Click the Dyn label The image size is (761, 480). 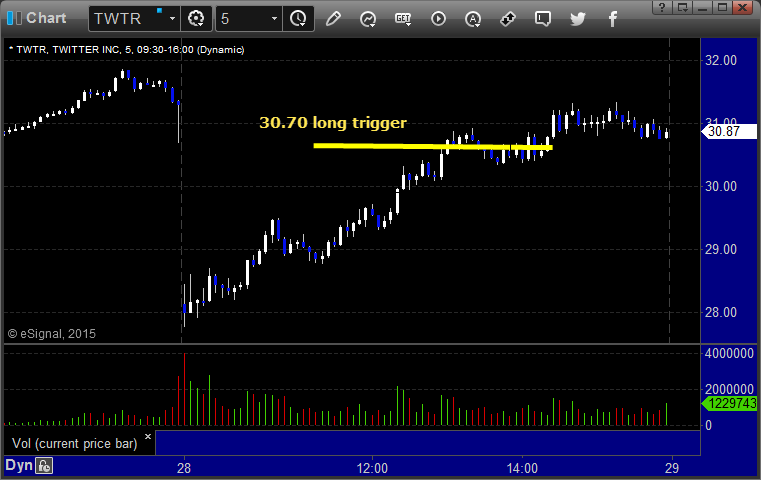click(x=18, y=465)
